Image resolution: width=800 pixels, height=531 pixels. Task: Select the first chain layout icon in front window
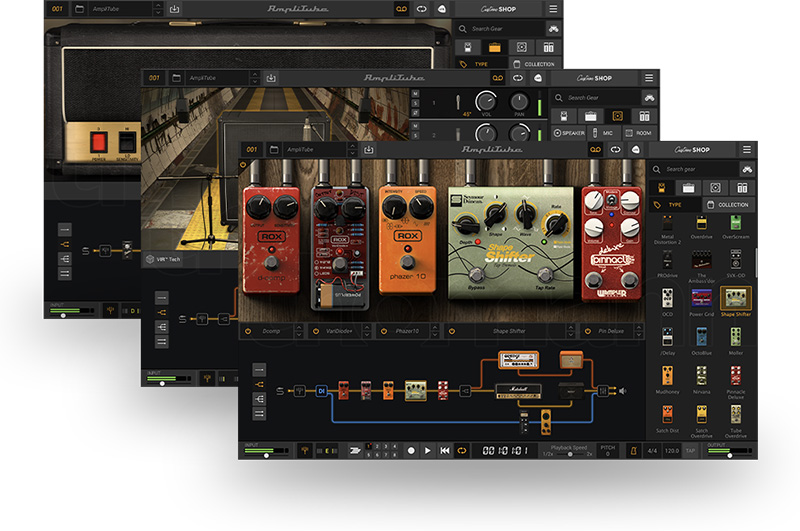[x=259, y=369]
